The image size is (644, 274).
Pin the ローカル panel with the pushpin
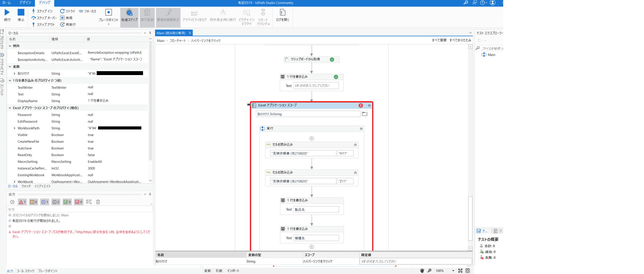tap(150, 33)
